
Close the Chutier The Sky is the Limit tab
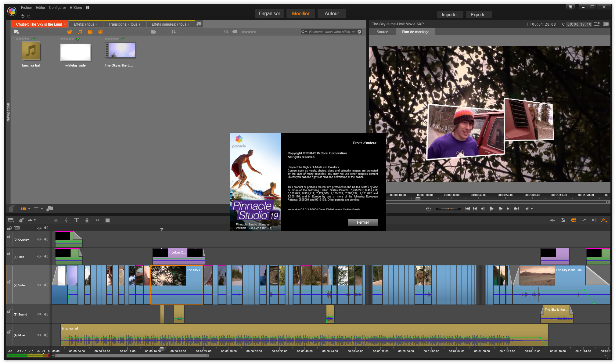tap(65, 24)
